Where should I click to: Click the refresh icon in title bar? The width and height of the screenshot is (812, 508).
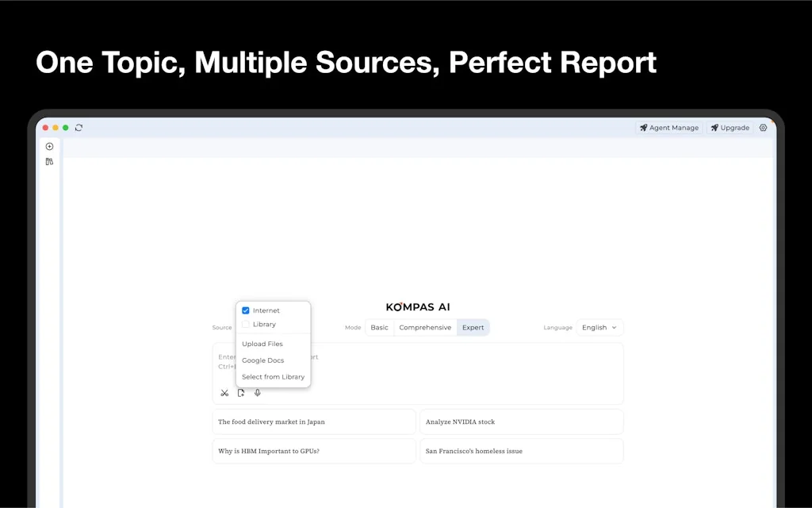tap(79, 128)
